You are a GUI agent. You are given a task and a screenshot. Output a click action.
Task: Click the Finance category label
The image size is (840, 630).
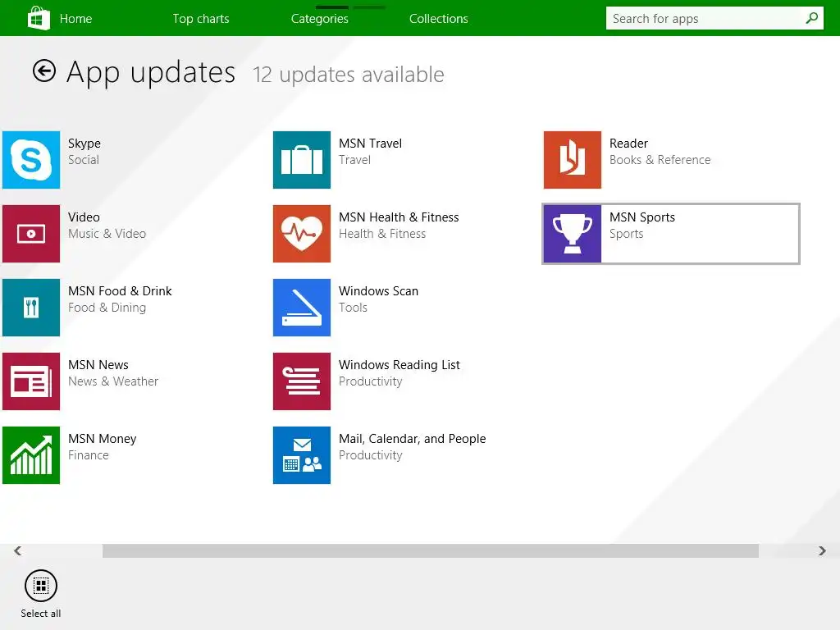pyautogui.click(x=89, y=455)
